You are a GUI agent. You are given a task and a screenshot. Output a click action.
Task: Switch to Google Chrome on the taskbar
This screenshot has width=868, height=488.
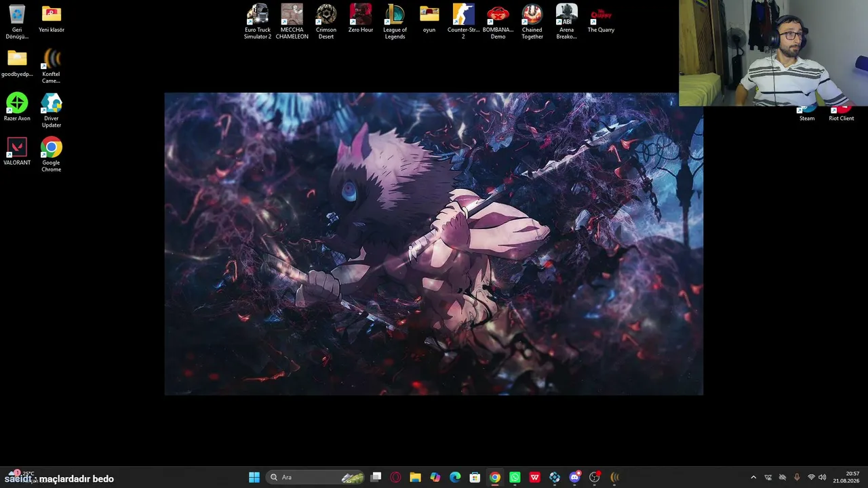pos(495,477)
